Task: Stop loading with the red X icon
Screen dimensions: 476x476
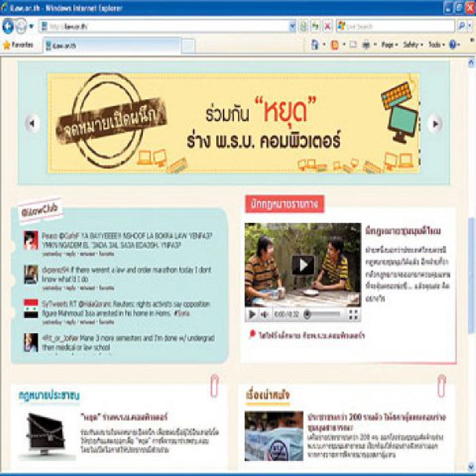Action: (x=328, y=27)
